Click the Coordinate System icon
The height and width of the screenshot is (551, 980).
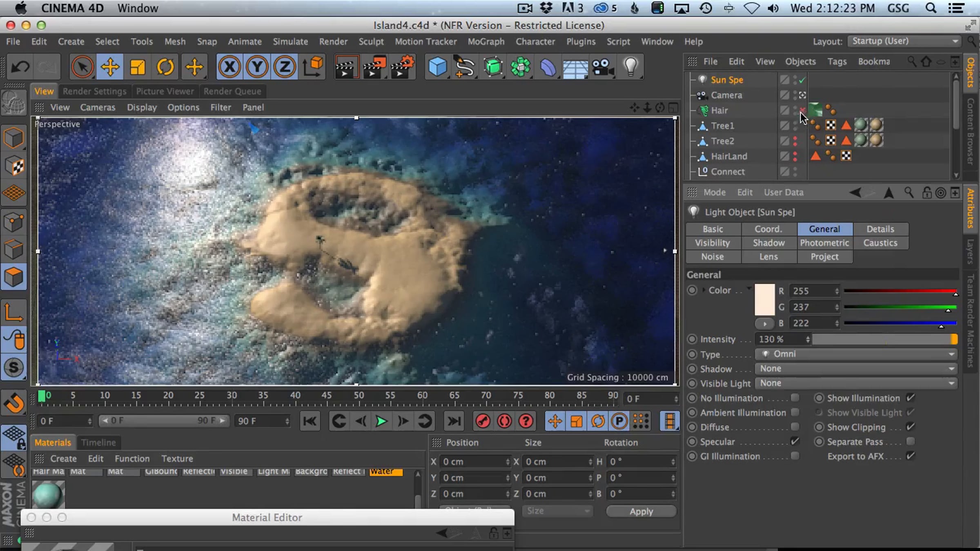point(313,67)
